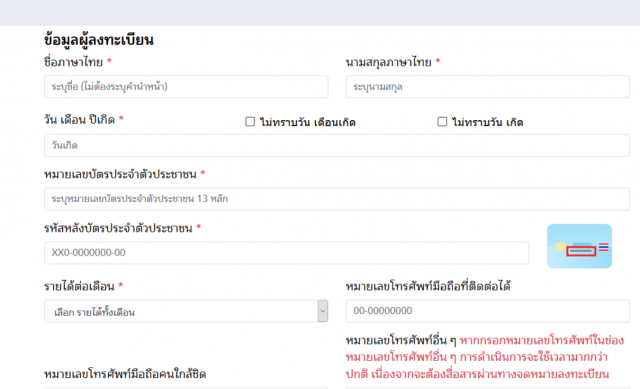Click the 'วันเกิด' birth date field
The width and height of the screenshot is (640, 389).
click(x=337, y=145)
